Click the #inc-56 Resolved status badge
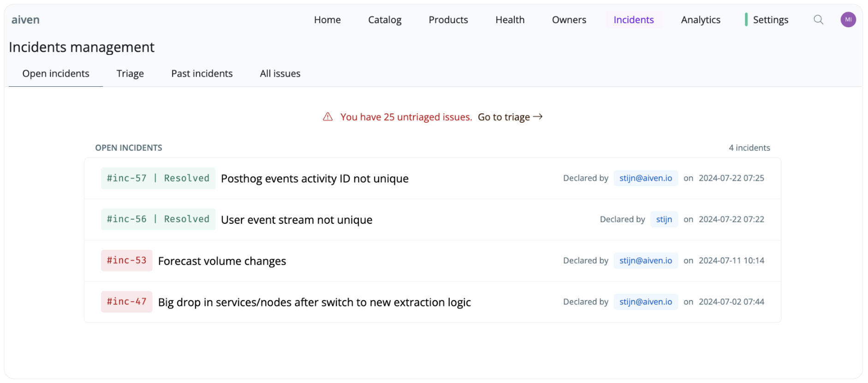The image size is (868, 383). click(x=158, y=219)
